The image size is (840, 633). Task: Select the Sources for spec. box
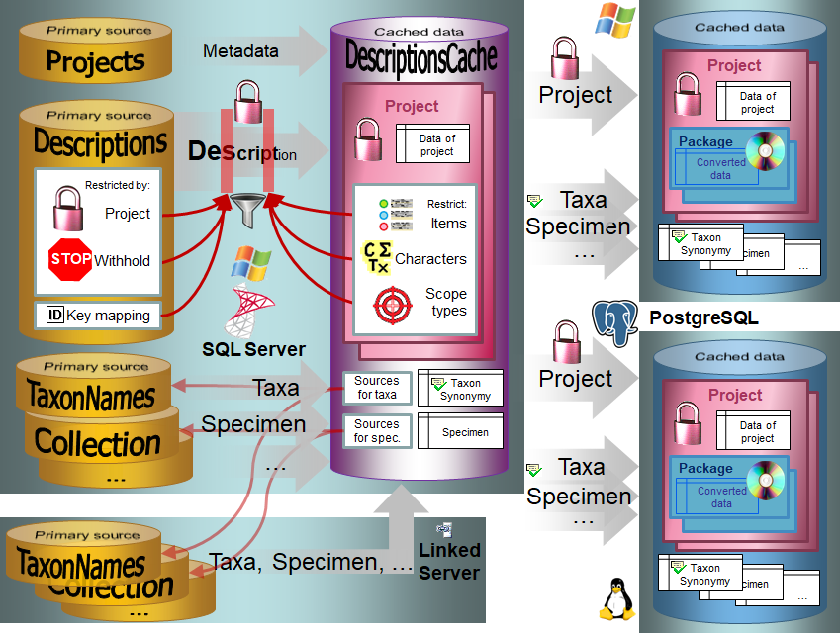pos(376,430)
